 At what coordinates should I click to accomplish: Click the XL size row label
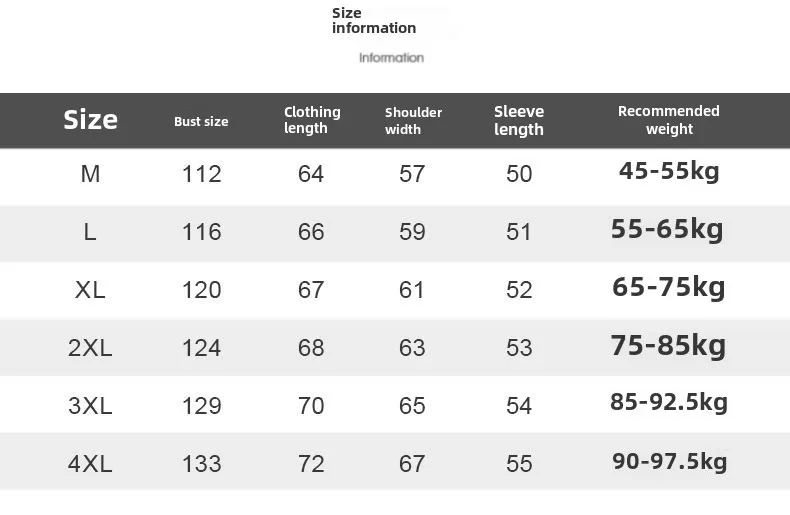[x=90, y=290]
